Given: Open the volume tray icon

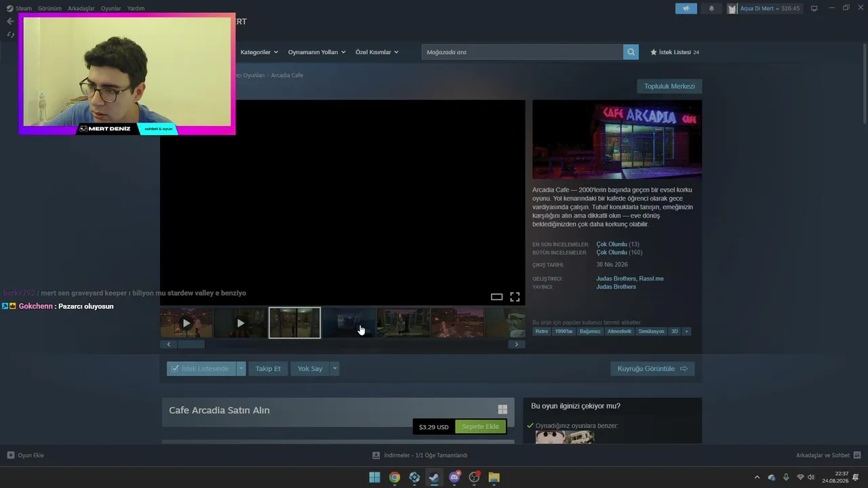Looking at the screenshot, I should [x=811, y=478].
